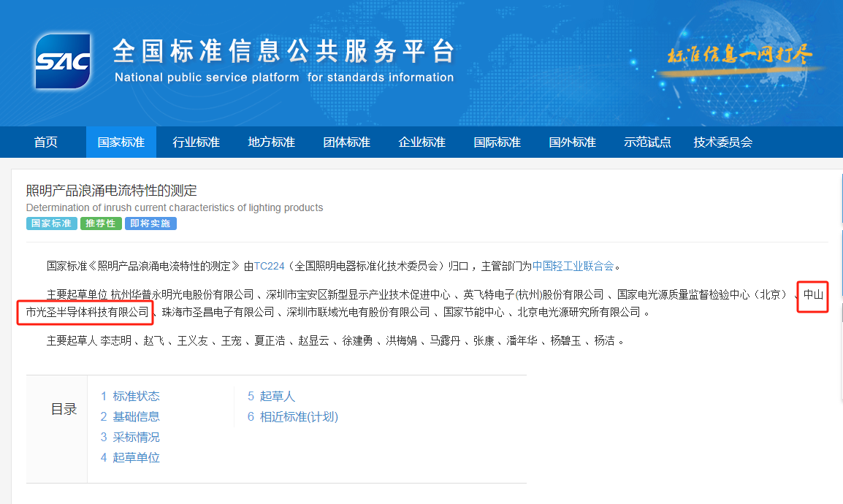Open the 国际标准 nav tab
Screen dimensions: 843x504
(497, 142)
